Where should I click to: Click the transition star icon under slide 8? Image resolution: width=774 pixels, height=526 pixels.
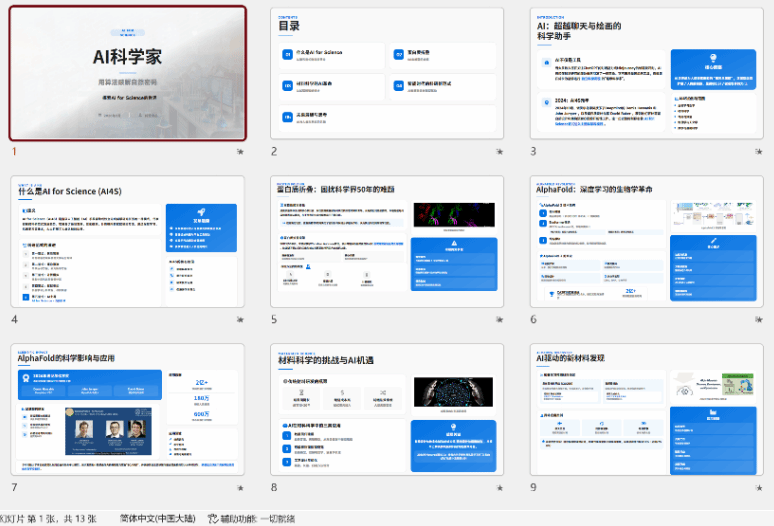pos(499,488)
